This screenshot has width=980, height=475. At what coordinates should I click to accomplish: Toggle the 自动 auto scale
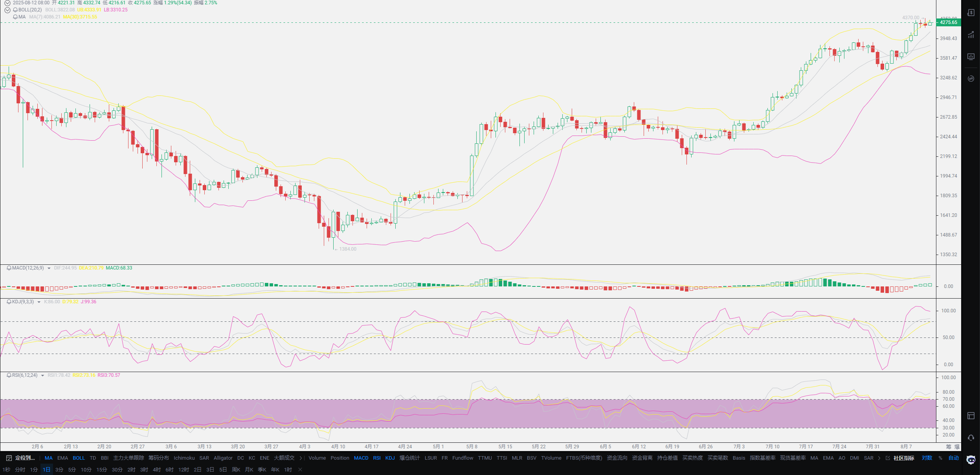click(x=954, y=458)
